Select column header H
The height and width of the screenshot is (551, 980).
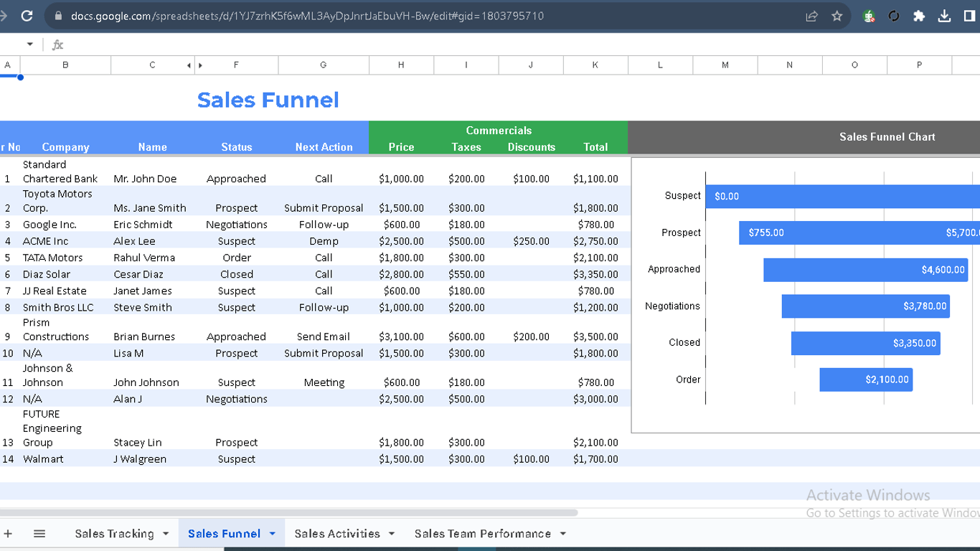(400, 65)
